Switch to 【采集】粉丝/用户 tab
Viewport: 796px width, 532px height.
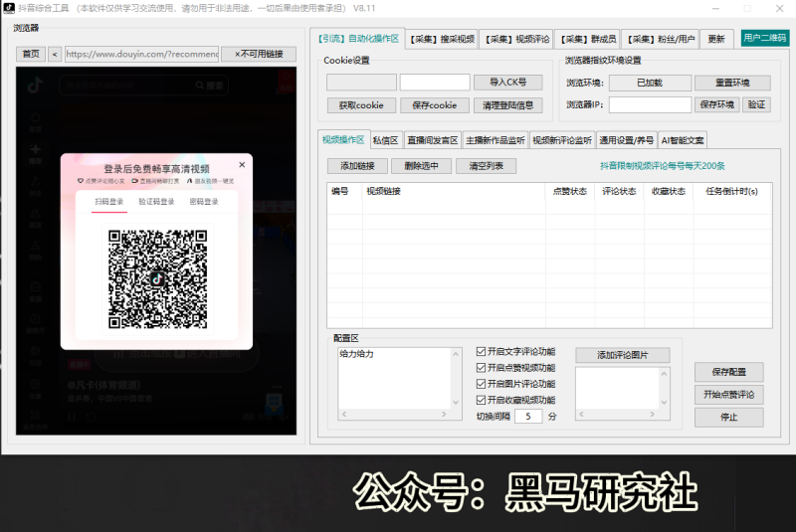pyautogui.click(x=661, y=39)
